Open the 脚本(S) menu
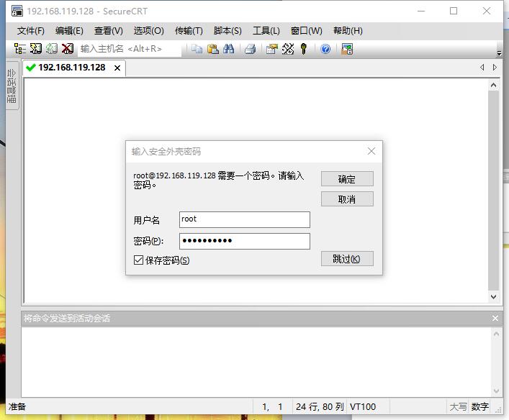This screenshot has width=509, height=420. pos(228,31)
